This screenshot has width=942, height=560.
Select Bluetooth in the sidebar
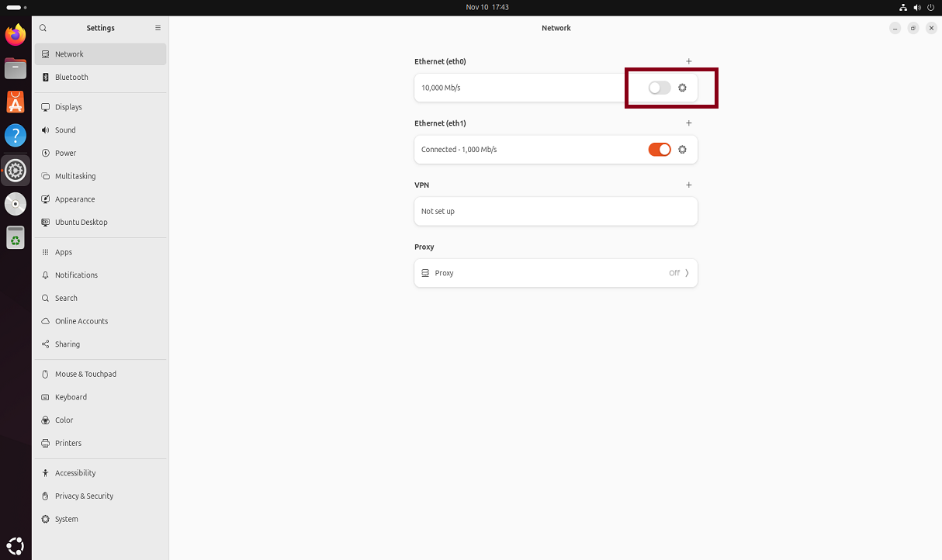[x=71, y=78]
